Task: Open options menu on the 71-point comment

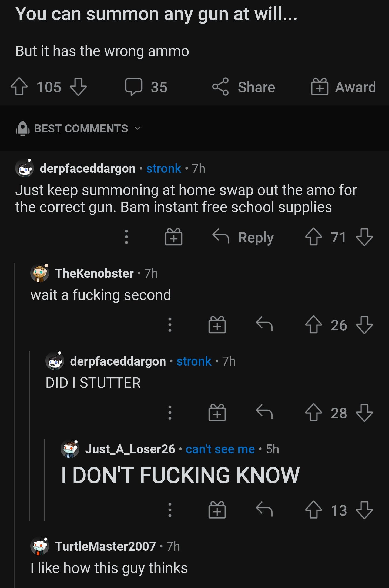Action: coord(126,237)
